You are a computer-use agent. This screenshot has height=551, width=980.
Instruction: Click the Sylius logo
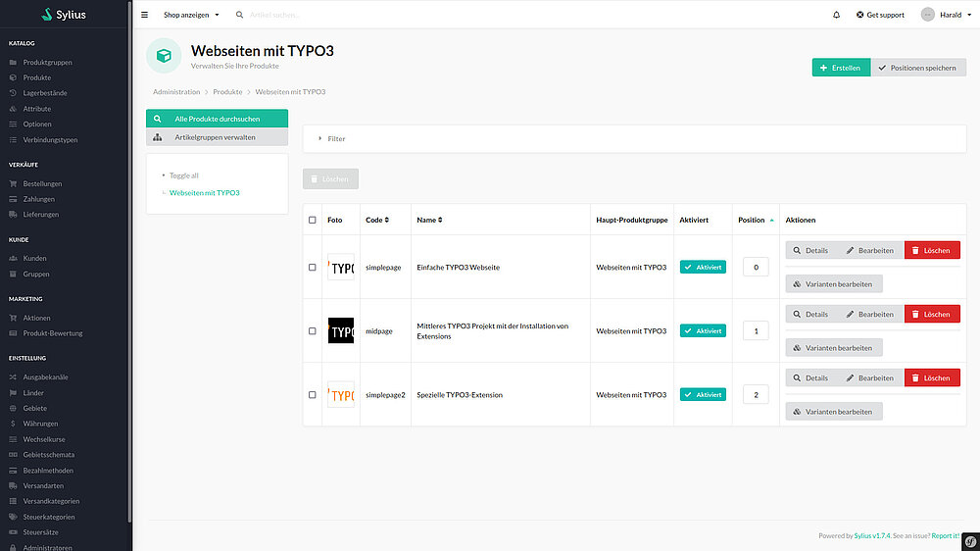coord(64,15)
